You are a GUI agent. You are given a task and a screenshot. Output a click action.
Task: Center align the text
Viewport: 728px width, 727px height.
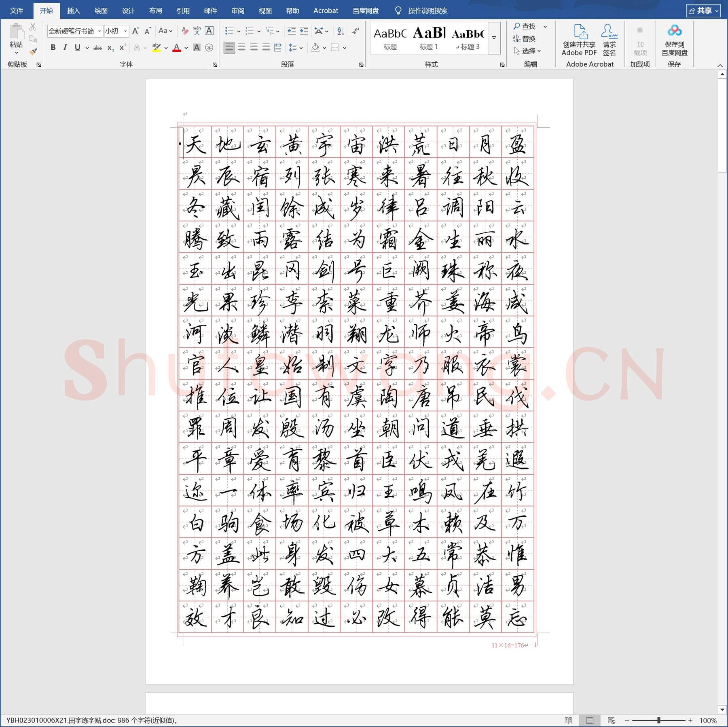tap(241, 48)
